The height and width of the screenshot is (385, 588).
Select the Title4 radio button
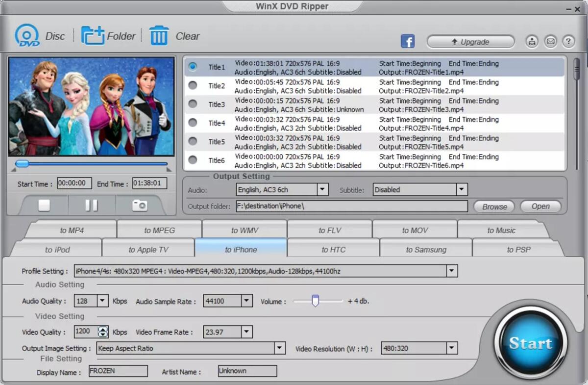[193, 123]
